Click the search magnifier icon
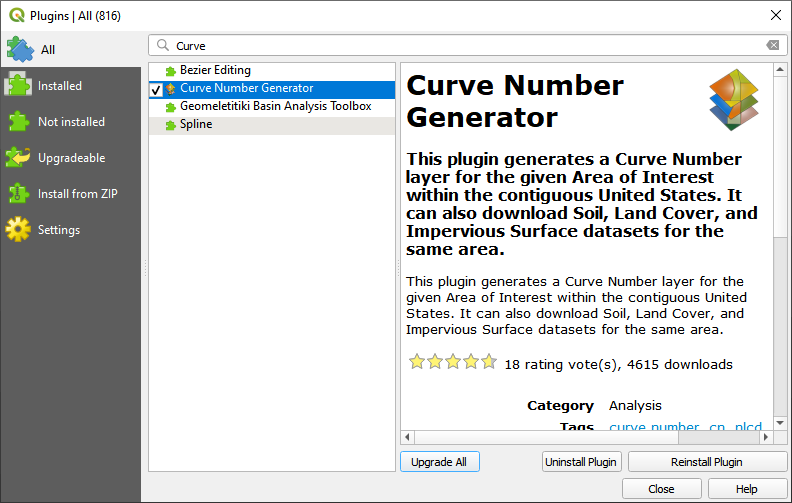The width and height of the screenshot is (792, 503). click(162, 45)
